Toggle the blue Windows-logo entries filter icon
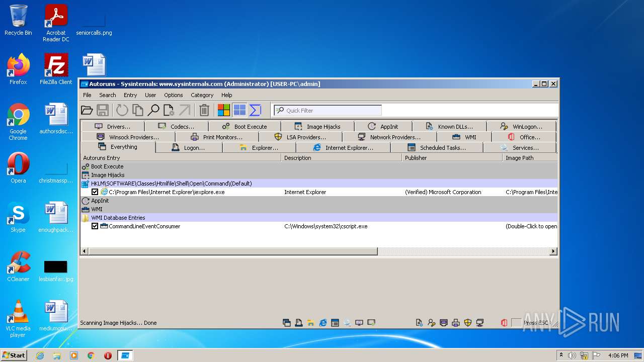The image size is (644, 362). pos(239,110)
